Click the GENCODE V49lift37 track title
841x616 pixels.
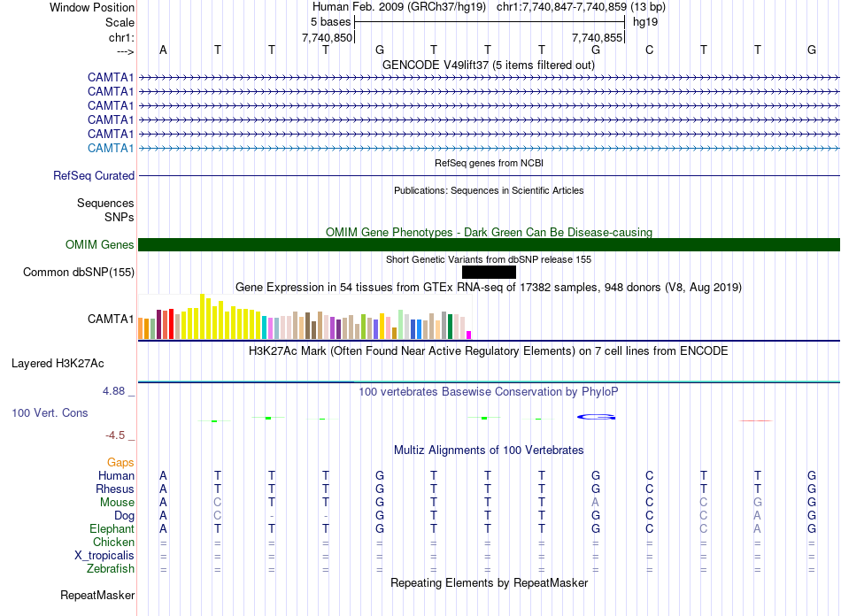pos(488,65)
